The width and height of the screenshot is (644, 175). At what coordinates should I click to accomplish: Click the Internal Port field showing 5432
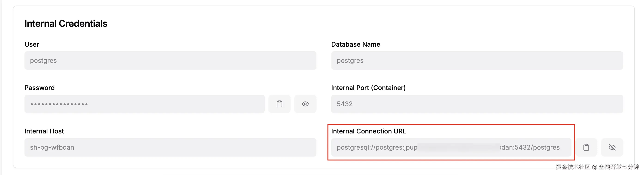pyautogui.click(x=477, y=104)
